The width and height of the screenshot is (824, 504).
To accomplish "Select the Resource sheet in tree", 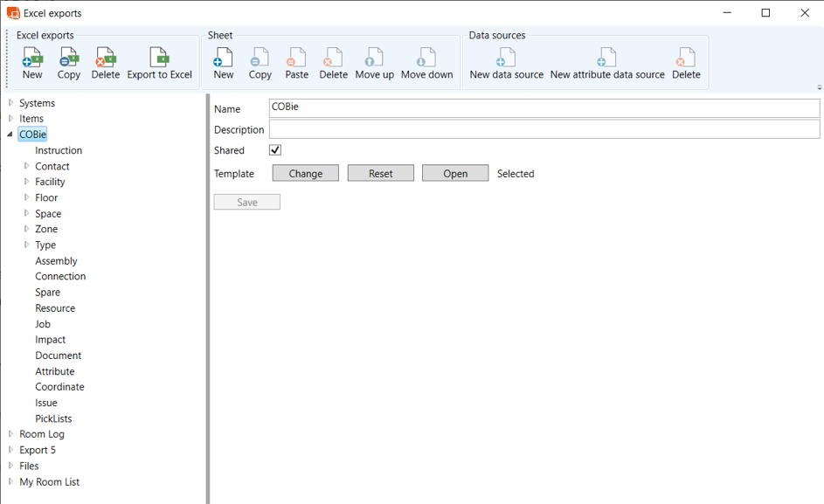I will 55,308.
